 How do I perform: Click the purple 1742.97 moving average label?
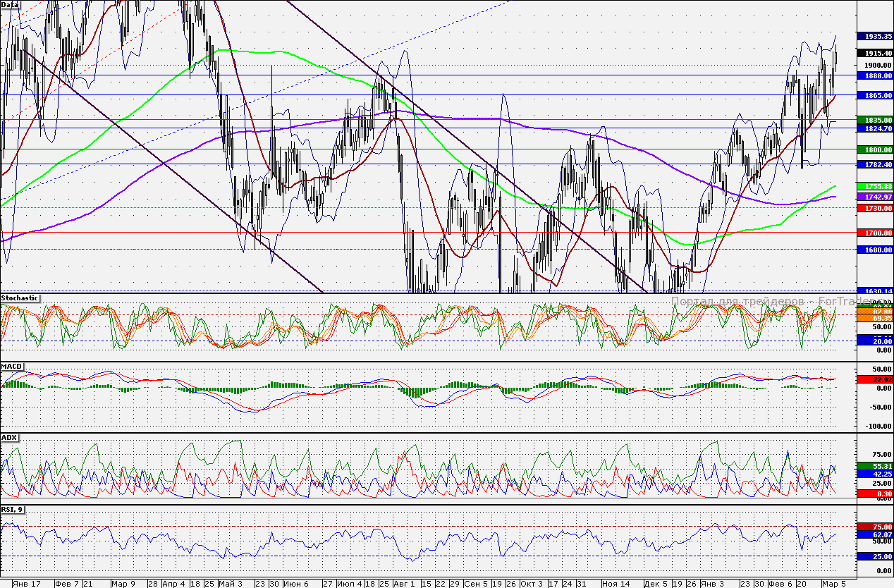tap(874, 197)
